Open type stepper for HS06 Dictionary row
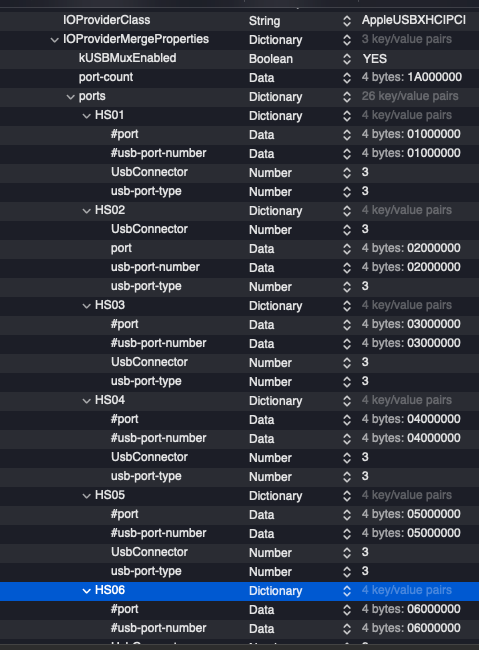Viewport: 479px width, 650px height. pyautogui.click(x=347, y=591)
